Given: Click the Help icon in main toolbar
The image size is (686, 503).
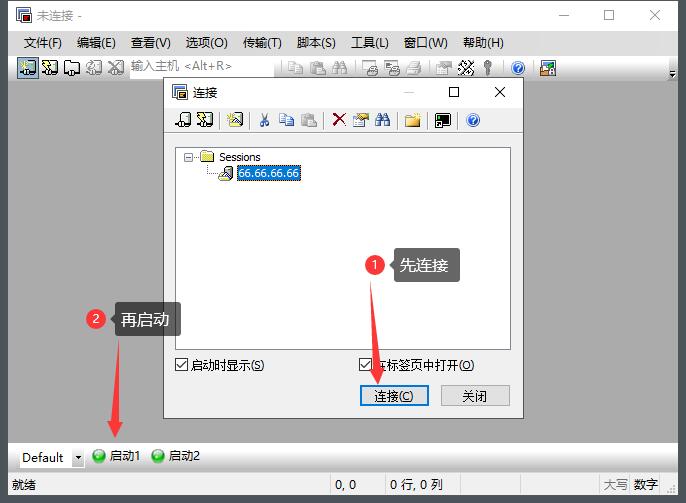Looking at the screenshot, I should [518, 68].
